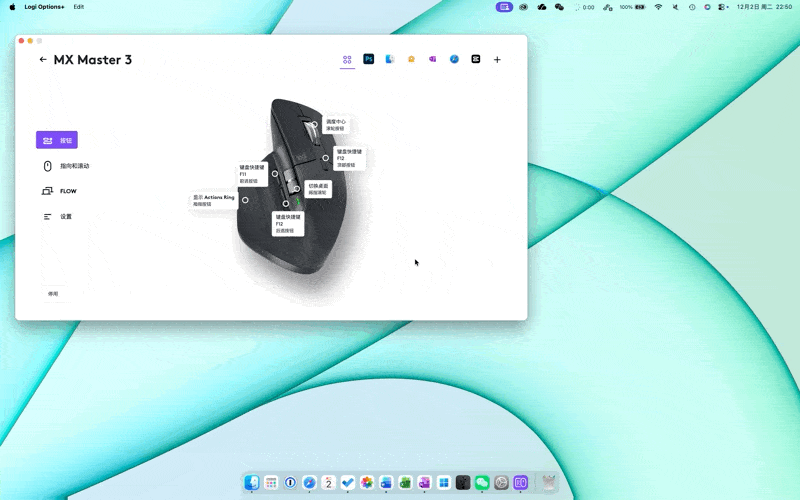Select the forward button F11 hotspot
Screen dimensions: 800x500
pyautogui.click(x=275, y=174)
